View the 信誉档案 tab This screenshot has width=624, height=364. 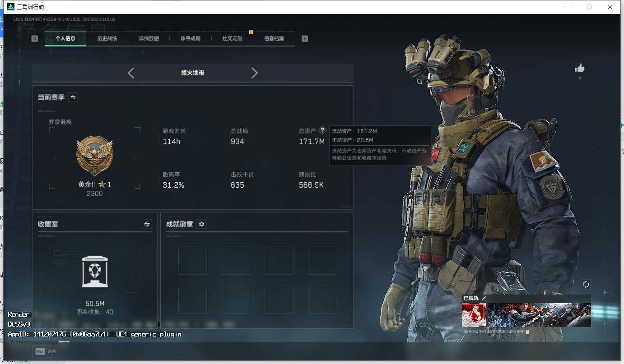pos(274,39)
